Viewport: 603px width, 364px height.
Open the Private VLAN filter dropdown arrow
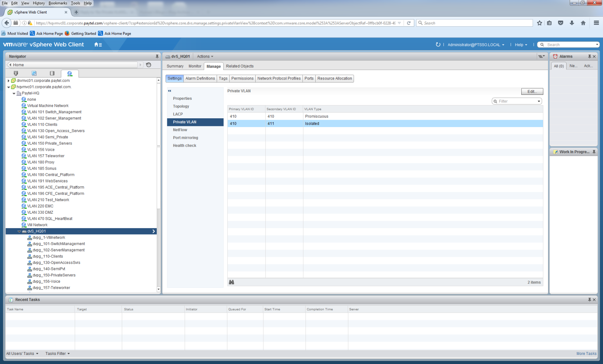click(x=539, y=101)
